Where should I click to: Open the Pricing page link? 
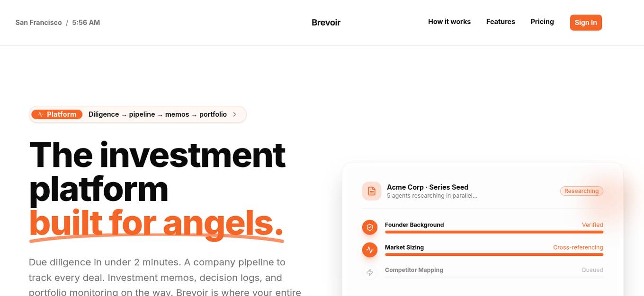542,21
